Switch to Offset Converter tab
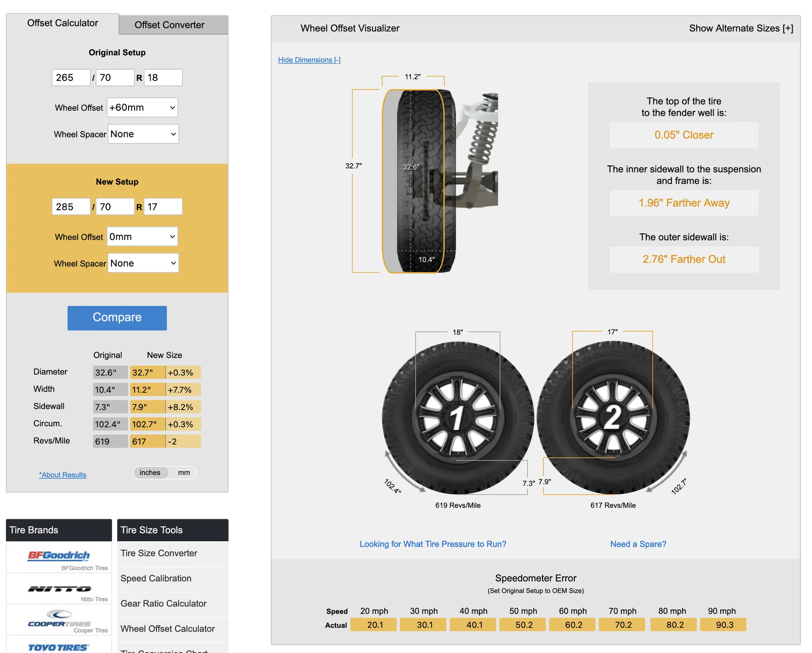 169,25
